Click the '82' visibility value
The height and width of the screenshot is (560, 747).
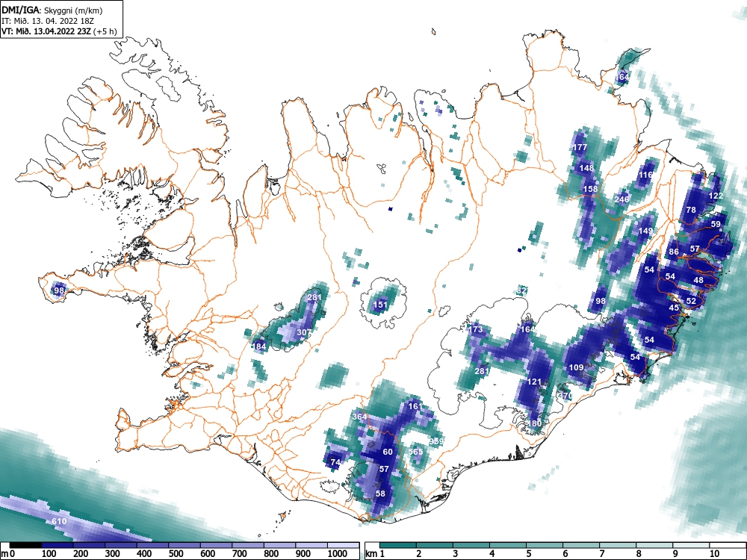(521, 290)
